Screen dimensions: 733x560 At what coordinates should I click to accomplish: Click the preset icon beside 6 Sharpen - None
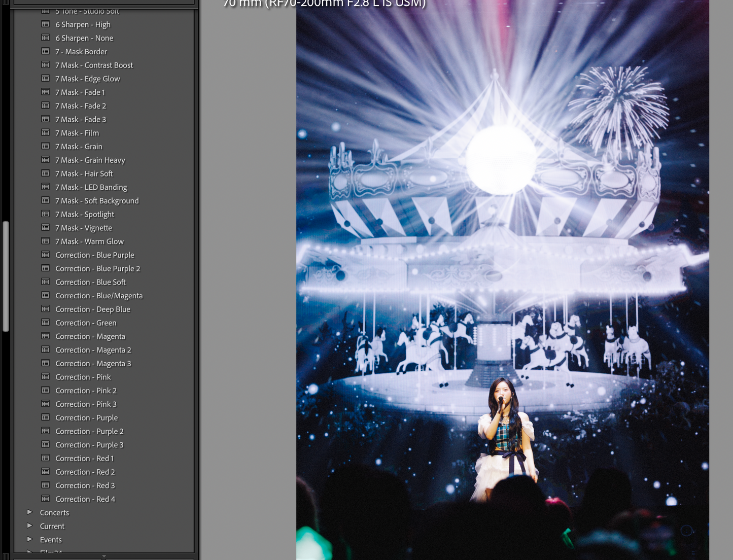(x=46, y=38)
